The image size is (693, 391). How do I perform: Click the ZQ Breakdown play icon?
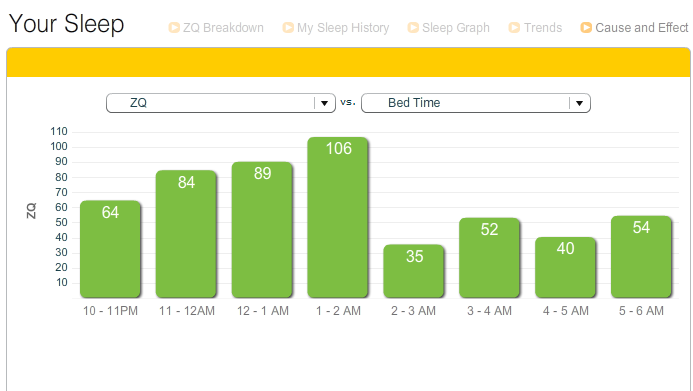coord(174,28)
